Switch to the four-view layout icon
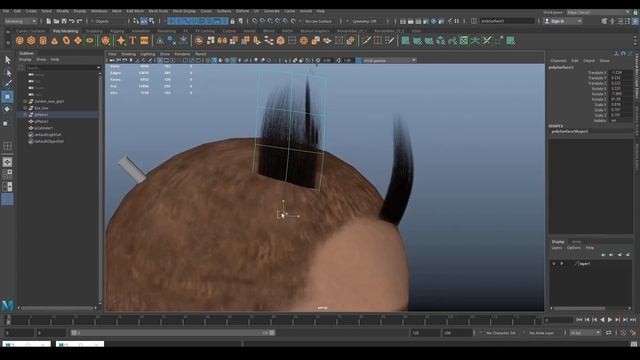 [7, 174]
